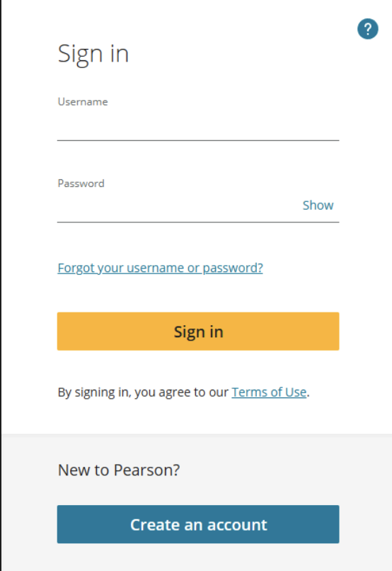This screenshot has width=392, height=571.
Task: Select the Username field label
Action: (83, 101)
